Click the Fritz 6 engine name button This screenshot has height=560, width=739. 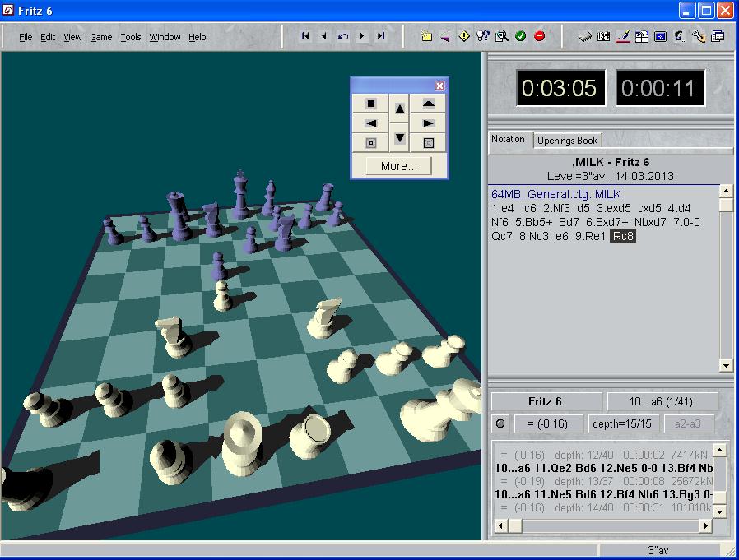coord(546,402)
